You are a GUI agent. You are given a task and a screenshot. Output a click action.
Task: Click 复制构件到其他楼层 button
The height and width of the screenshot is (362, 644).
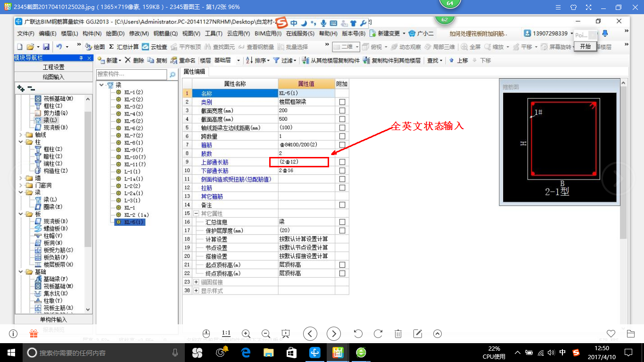[x=391, y=60]
